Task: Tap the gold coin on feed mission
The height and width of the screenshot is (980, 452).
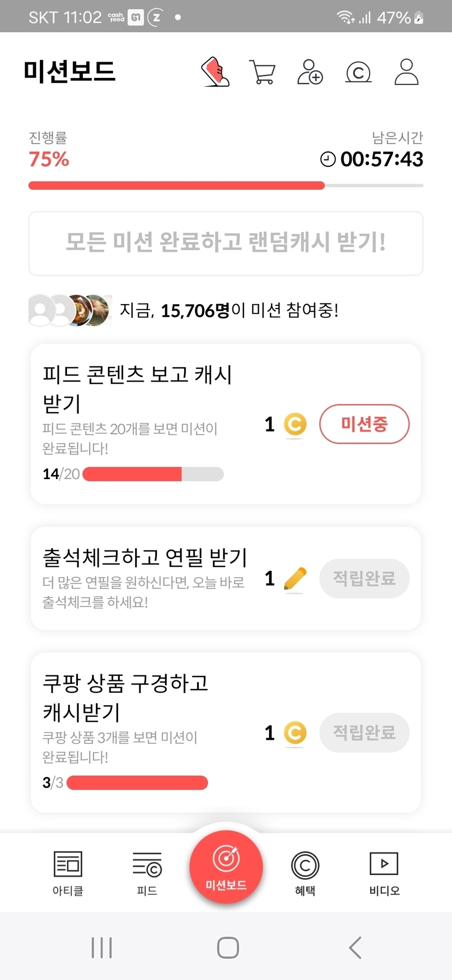Action: pos(295,425)
